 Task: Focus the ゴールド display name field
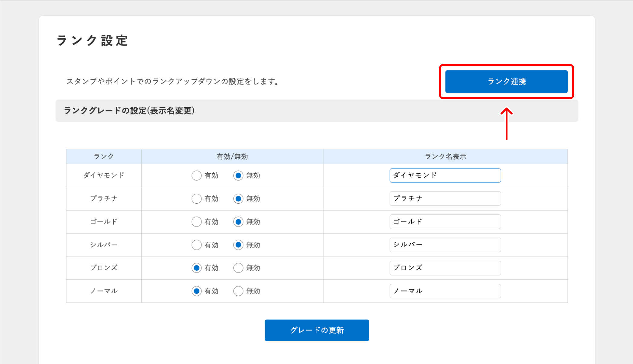[445, 222]
